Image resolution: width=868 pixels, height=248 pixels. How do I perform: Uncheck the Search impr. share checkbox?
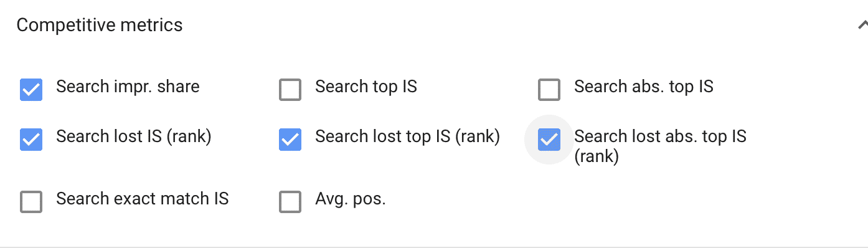[31, 90]
